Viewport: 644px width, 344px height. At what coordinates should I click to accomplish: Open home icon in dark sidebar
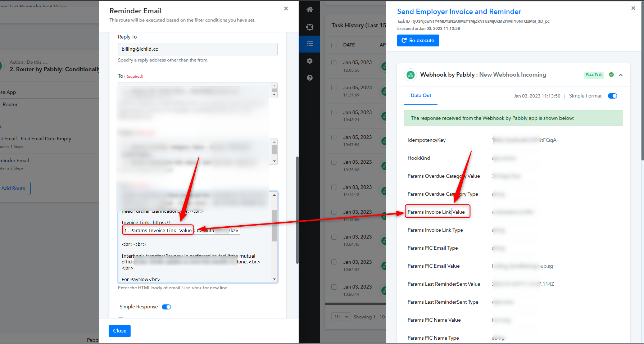coord(309,9)
